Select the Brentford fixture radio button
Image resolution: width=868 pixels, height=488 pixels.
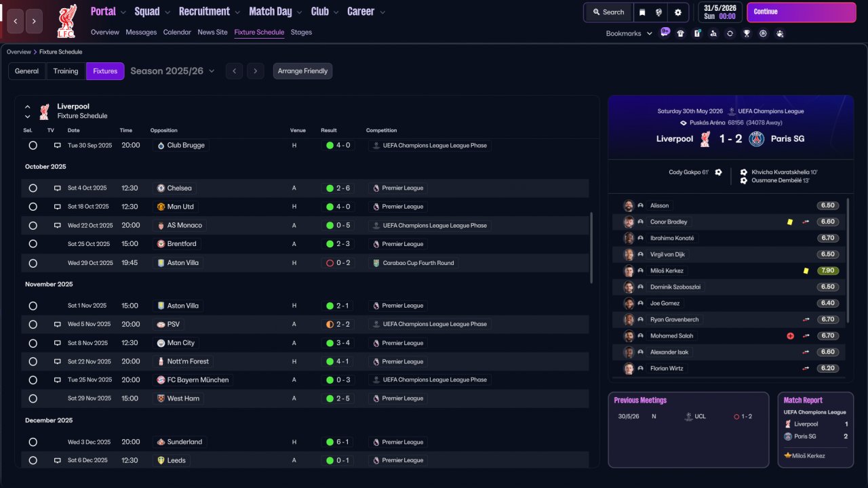pyautogui.click(x=33, y=244)
